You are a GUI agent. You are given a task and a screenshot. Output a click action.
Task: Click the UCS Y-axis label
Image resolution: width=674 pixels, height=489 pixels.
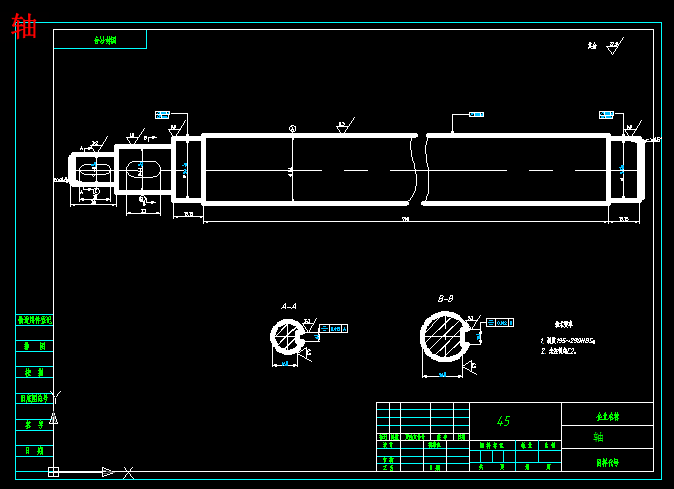56,395
